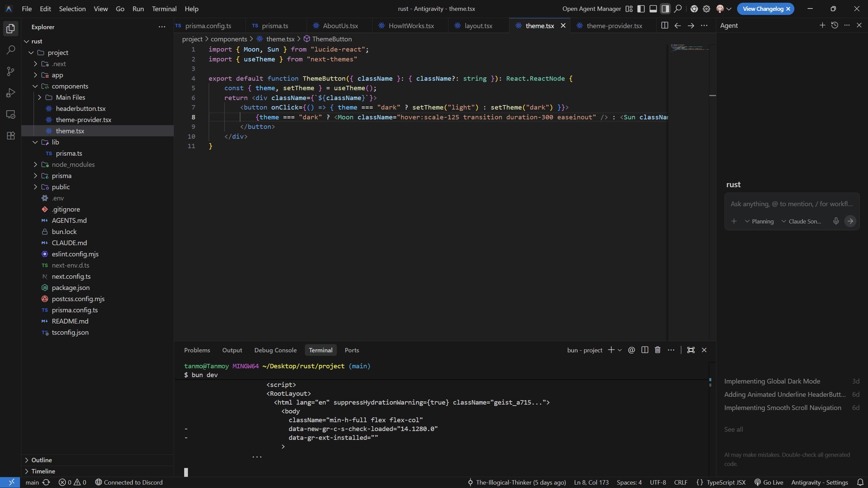The width and height of the screenshot is (868, 488).
Task: Split the editor right icon
Action: click(664, 25)
